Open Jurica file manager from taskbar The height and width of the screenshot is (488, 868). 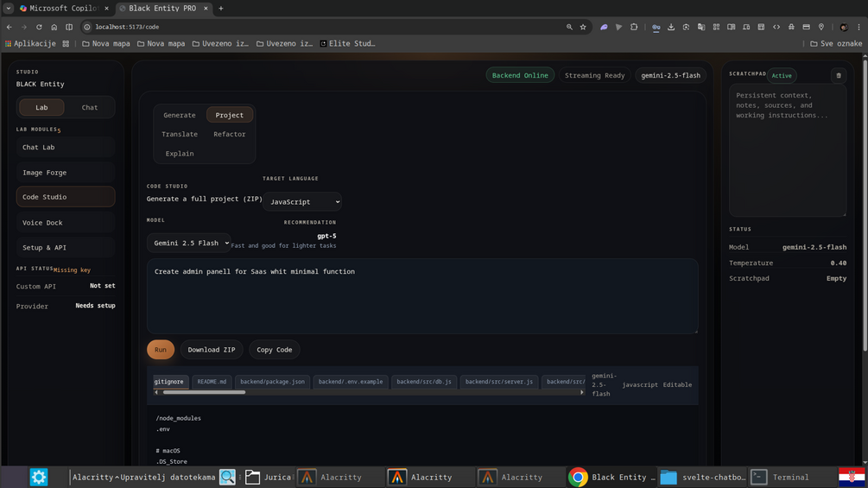[268, 477]
